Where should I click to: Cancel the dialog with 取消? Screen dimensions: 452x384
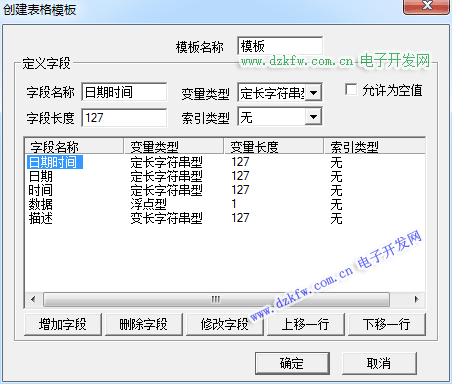pyautogui.click(x=379, y=363)
